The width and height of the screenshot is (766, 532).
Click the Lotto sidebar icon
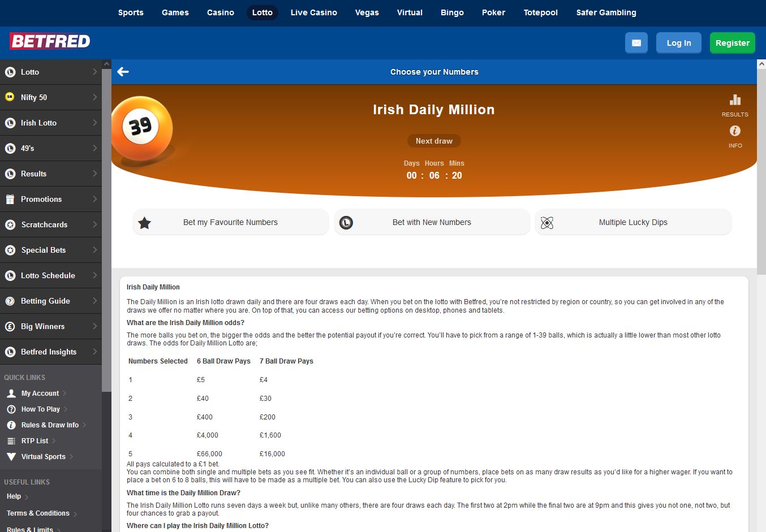click(10, 72)
